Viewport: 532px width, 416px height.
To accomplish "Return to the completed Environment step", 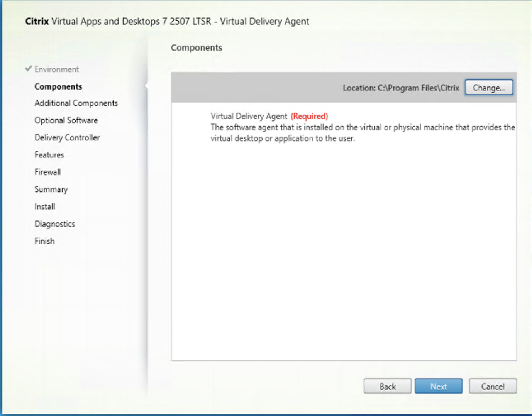I will [x=56, y=69].
